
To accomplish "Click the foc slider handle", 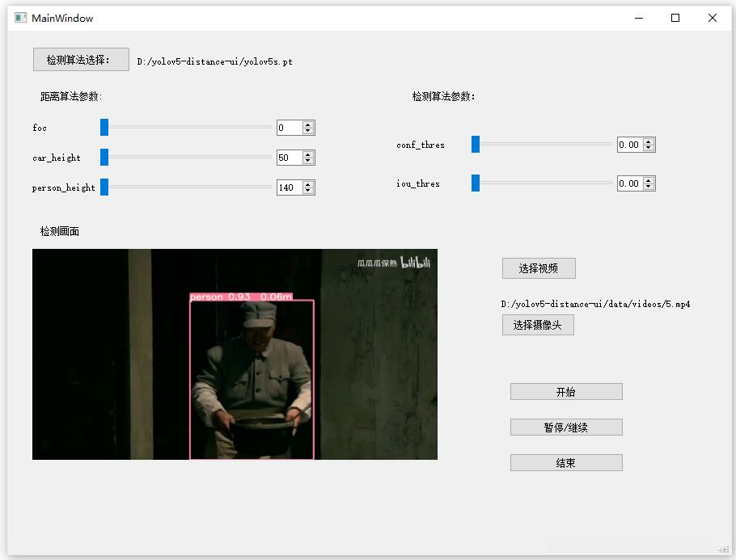I will pyautogui.click(x=104, y=127).
